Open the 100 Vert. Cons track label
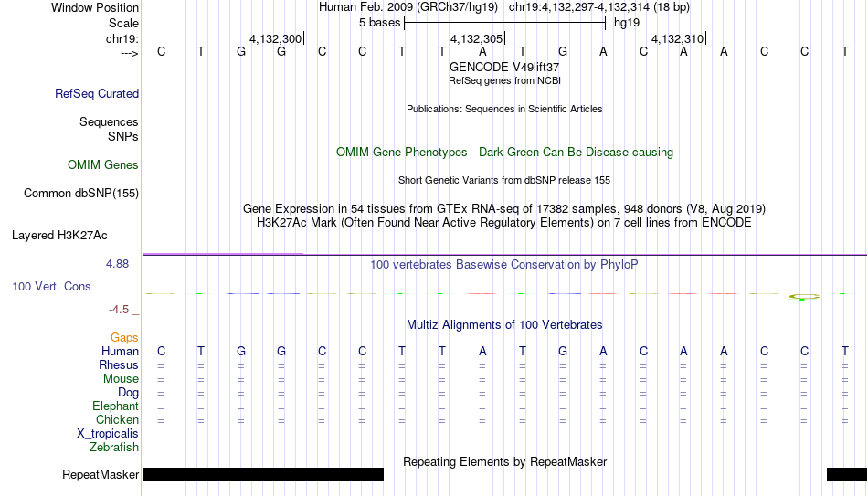This screenshot has width=868, height=496. coord(51,286)
